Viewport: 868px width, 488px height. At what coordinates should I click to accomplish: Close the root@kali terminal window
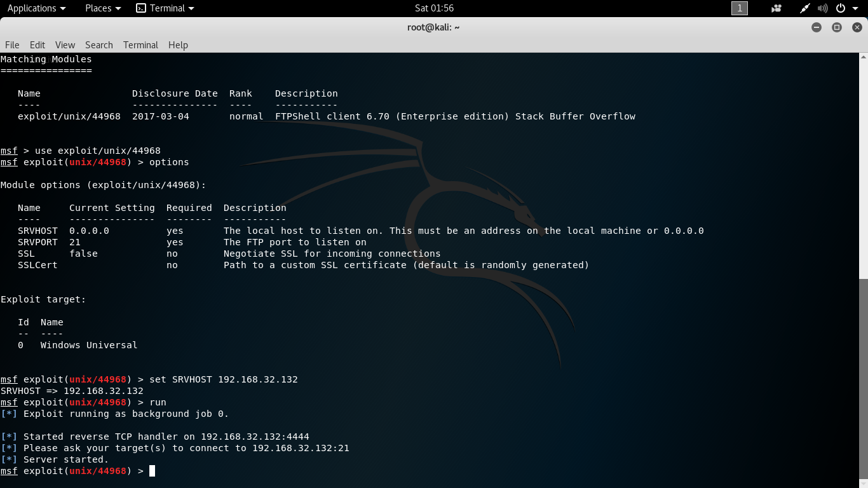click(x=857, y=27)
